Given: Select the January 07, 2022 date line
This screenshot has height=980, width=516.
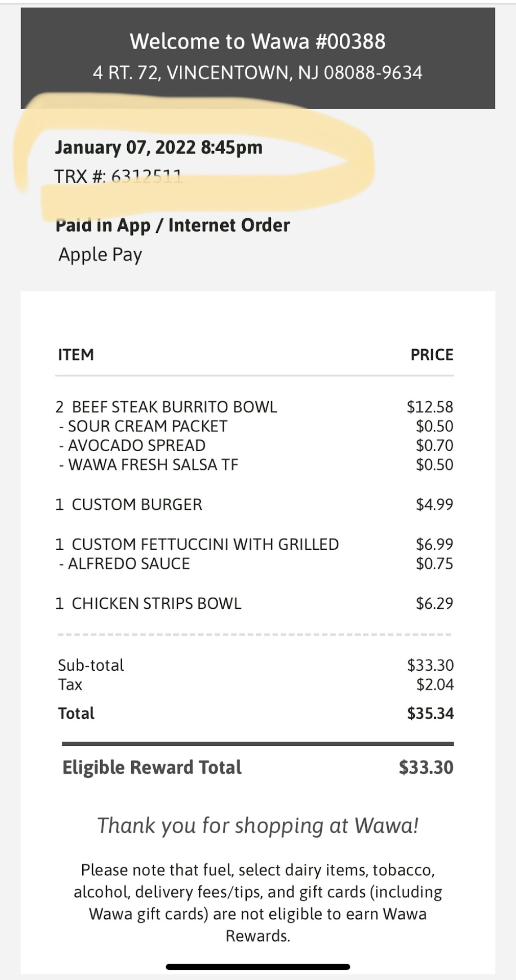Looking at the screenshot, I should (158, 148).
